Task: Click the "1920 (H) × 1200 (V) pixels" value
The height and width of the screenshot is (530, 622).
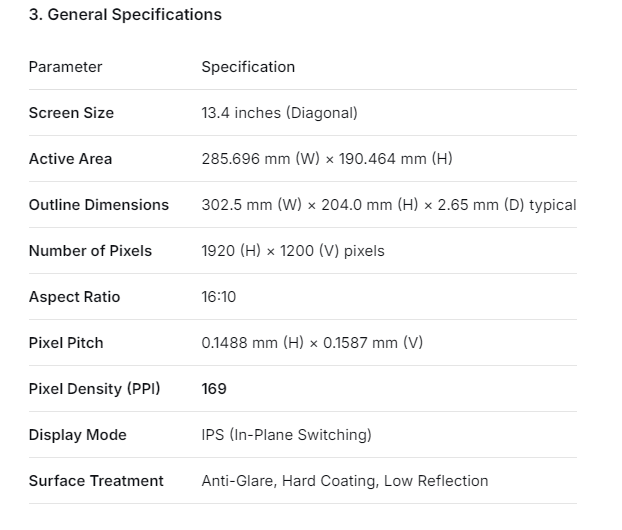Action: 293,251
